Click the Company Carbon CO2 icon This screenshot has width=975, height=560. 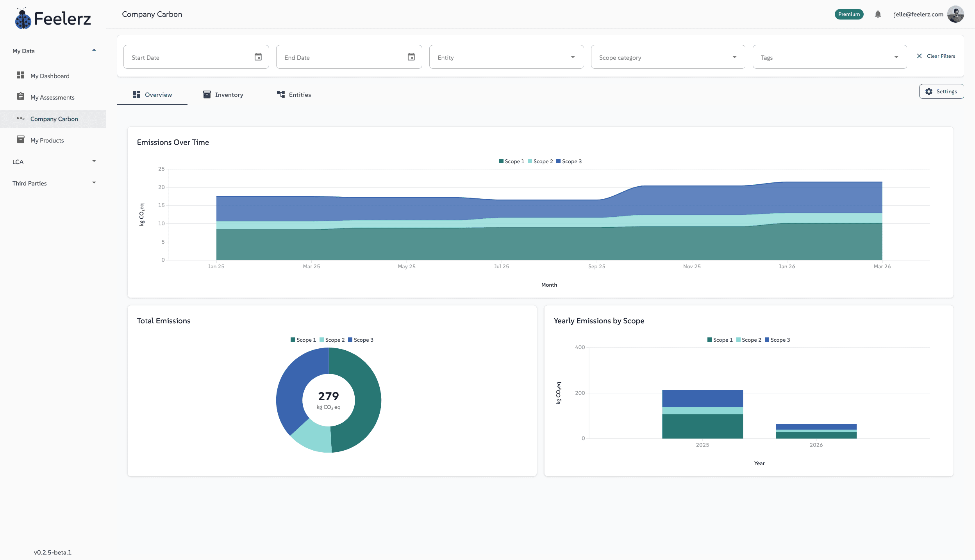coord(21,118)
